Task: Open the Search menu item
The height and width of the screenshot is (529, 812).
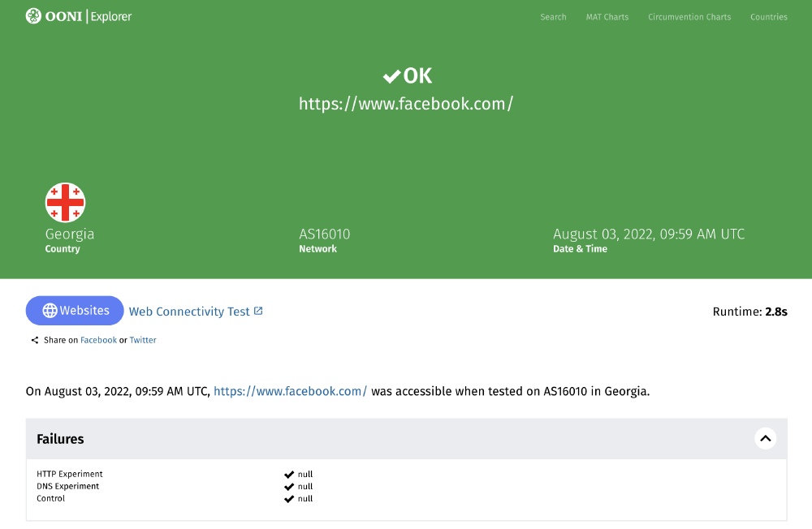Action: point(553,16)
